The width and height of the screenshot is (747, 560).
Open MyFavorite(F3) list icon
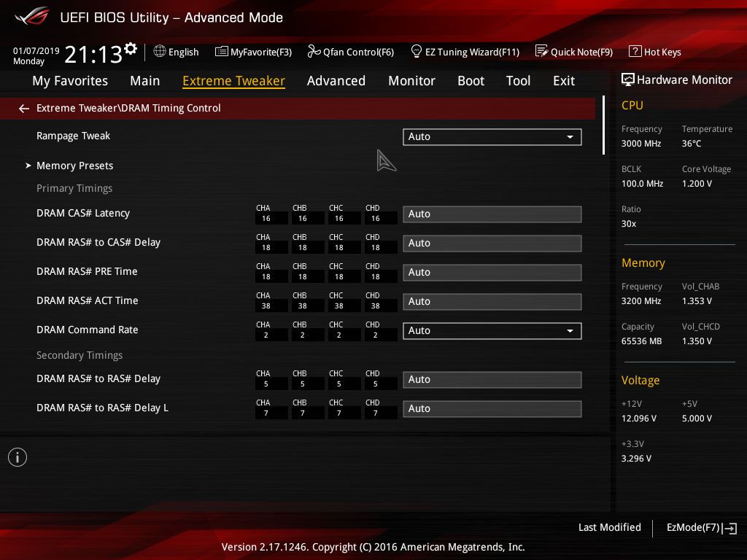coord(222,52)
